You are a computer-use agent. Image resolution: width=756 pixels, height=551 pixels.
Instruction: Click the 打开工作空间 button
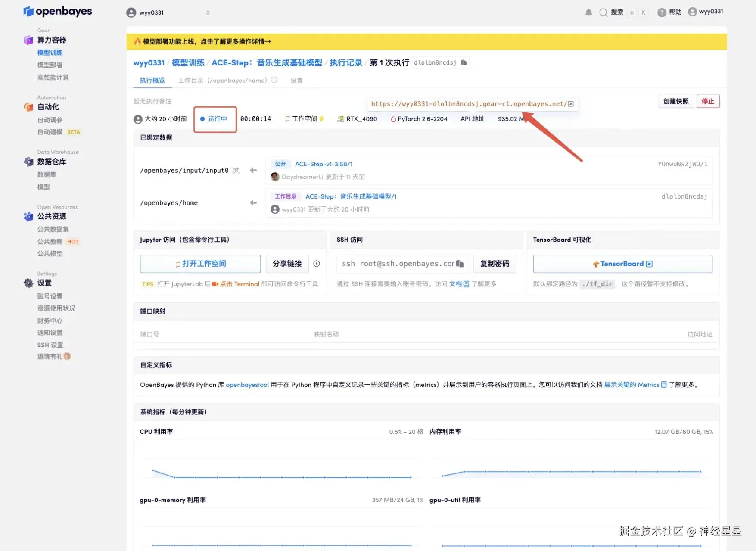tap(200, 264)
